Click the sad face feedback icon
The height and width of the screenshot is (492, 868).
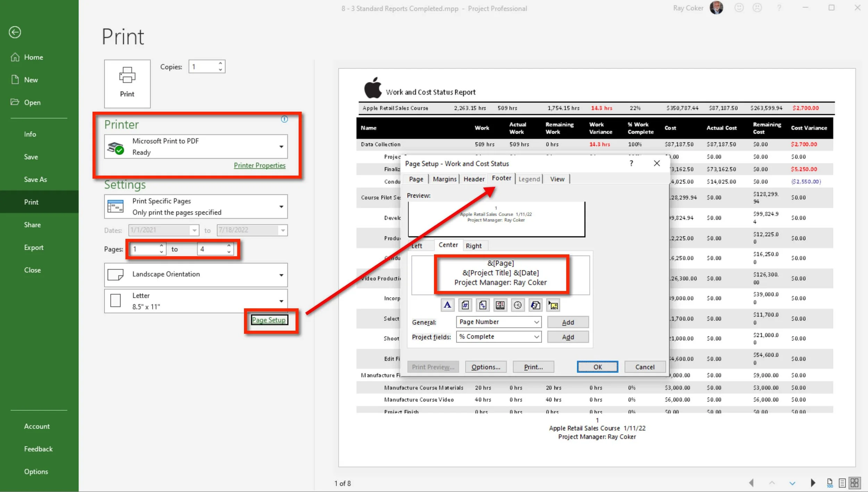click(x=757, y=8)
